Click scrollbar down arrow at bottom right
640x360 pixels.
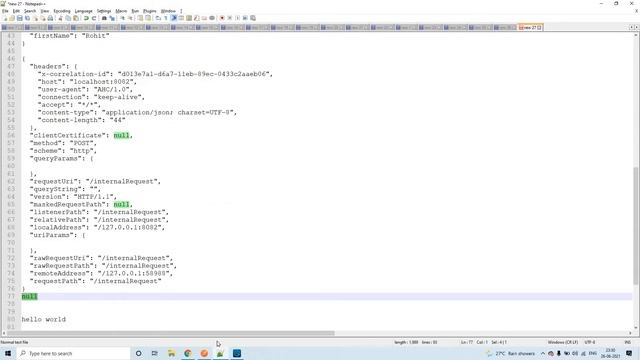pos(636,327)
